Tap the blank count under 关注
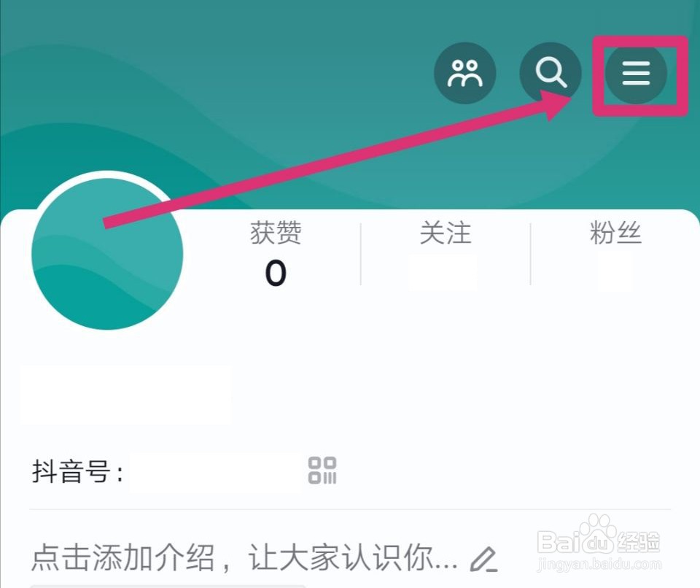 443,273
